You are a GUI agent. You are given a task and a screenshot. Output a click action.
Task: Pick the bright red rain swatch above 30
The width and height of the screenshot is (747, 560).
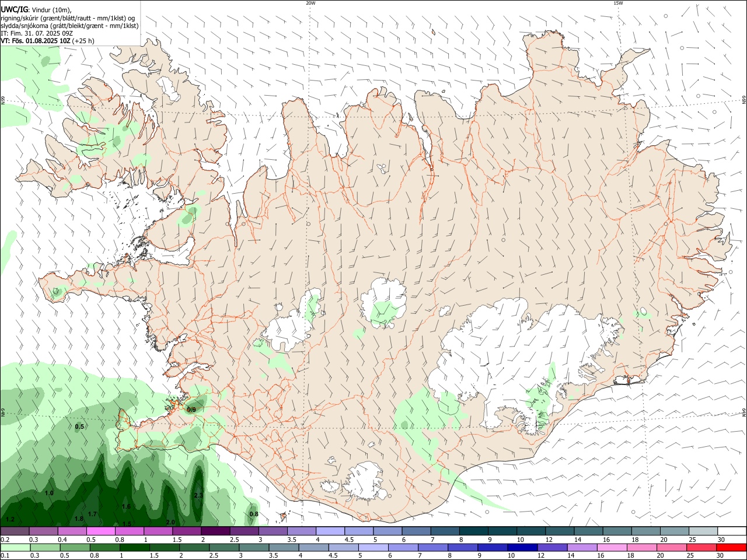pos(732,548)
